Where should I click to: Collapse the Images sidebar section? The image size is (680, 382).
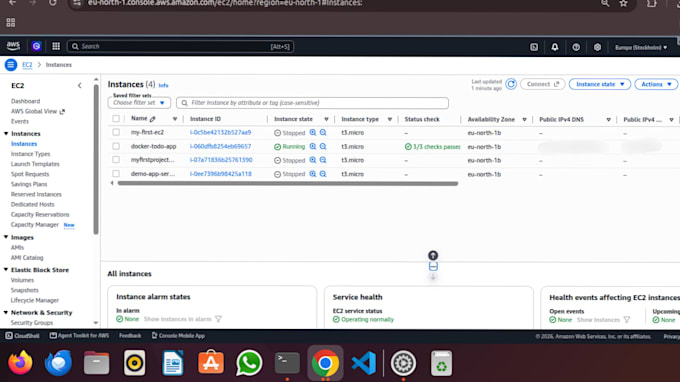tap(6, 237)
